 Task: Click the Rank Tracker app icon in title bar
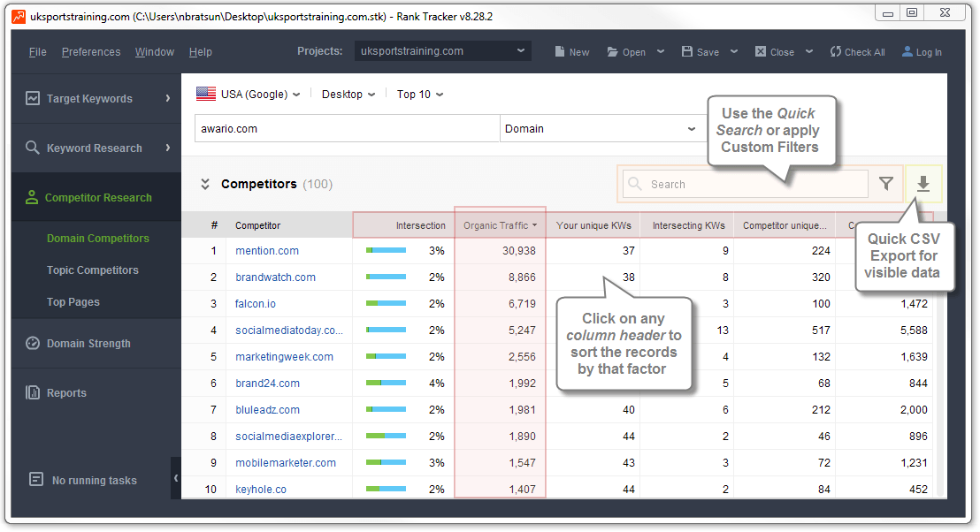(19, 16)
